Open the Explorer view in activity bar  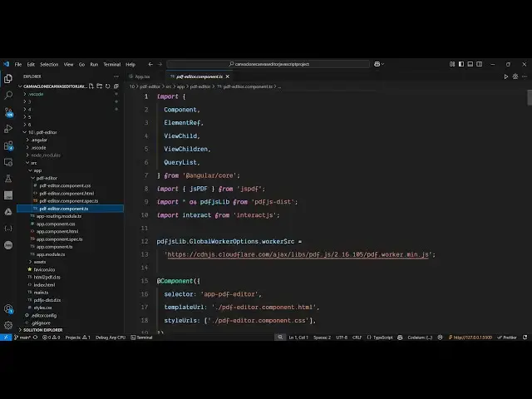point(8,79)
